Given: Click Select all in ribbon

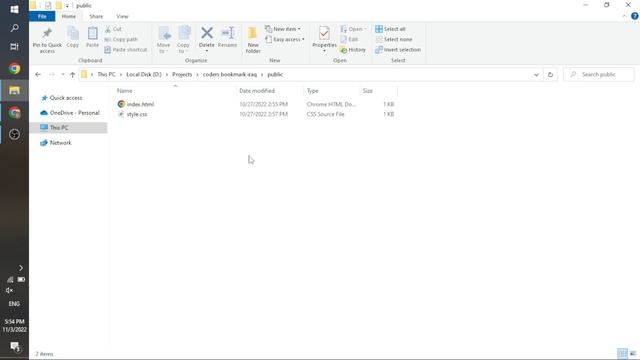Looking at the screenshot, I should point(390,29).
